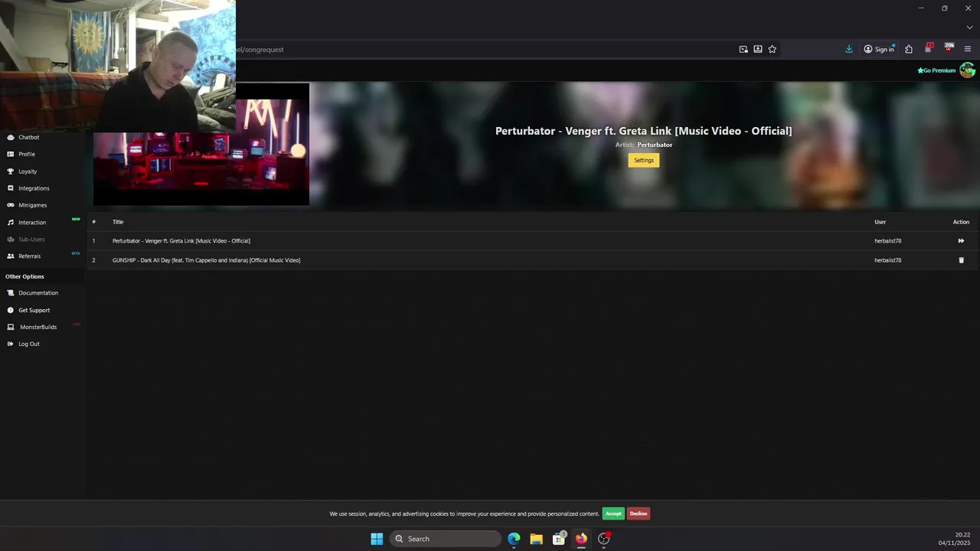Screen dimensions: 980x551
Task: Open the Documentation link
Action: point(38,293)
